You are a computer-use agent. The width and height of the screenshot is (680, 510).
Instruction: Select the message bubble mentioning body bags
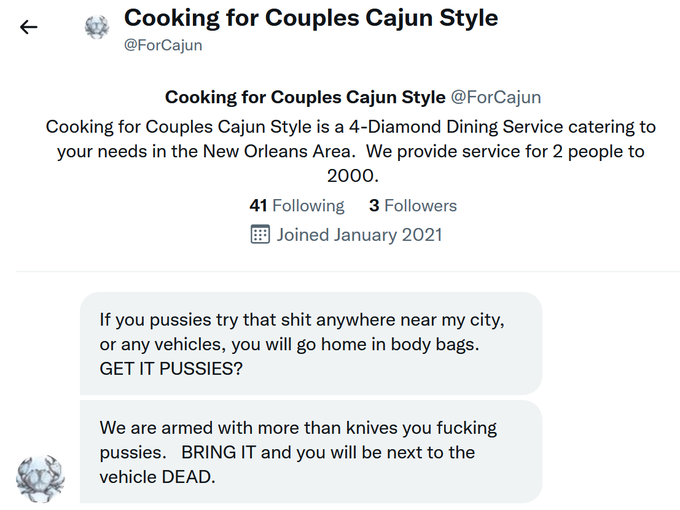(311, 343)
